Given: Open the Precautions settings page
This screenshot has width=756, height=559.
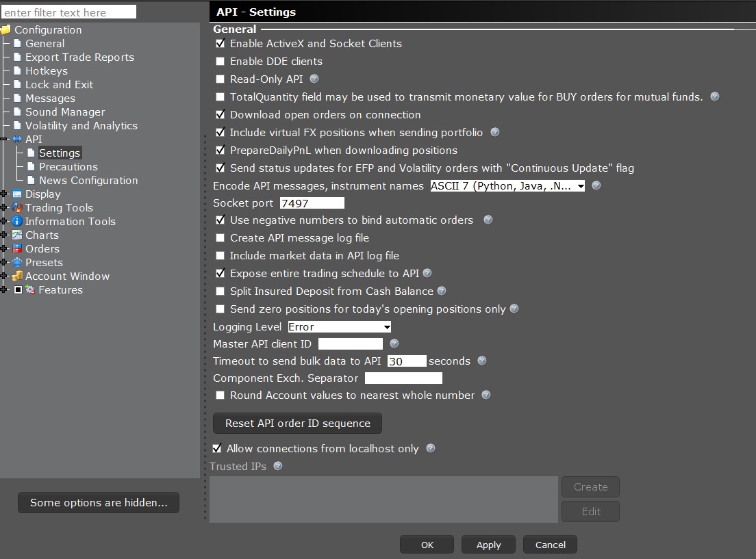Looking at the screenshot, I should coord(70,166).
